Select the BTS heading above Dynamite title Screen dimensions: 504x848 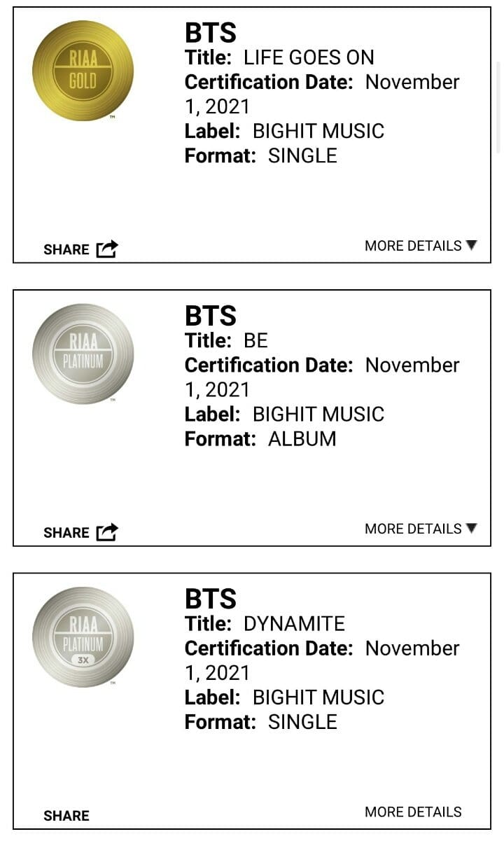tap(211, 599)
